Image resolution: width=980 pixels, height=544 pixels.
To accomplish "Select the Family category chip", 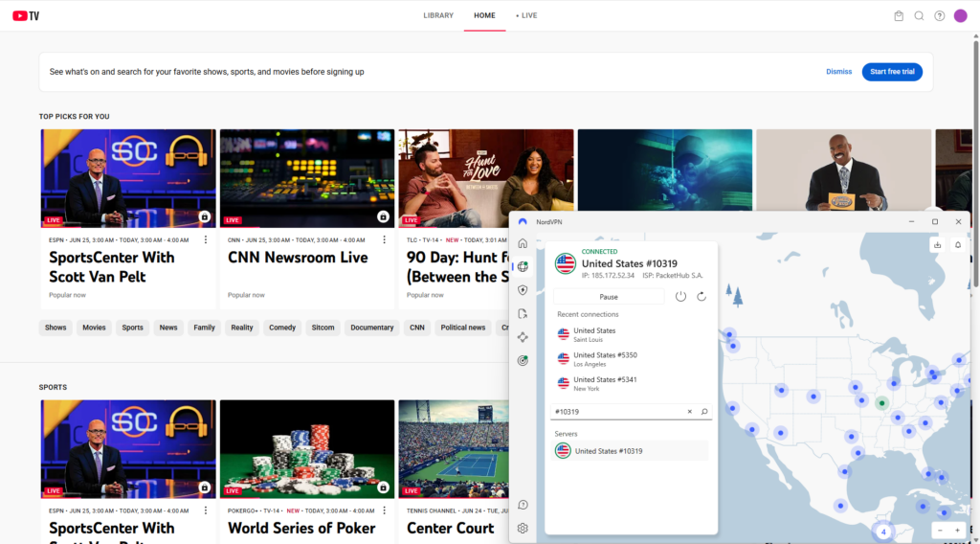I will pos(204,328).
